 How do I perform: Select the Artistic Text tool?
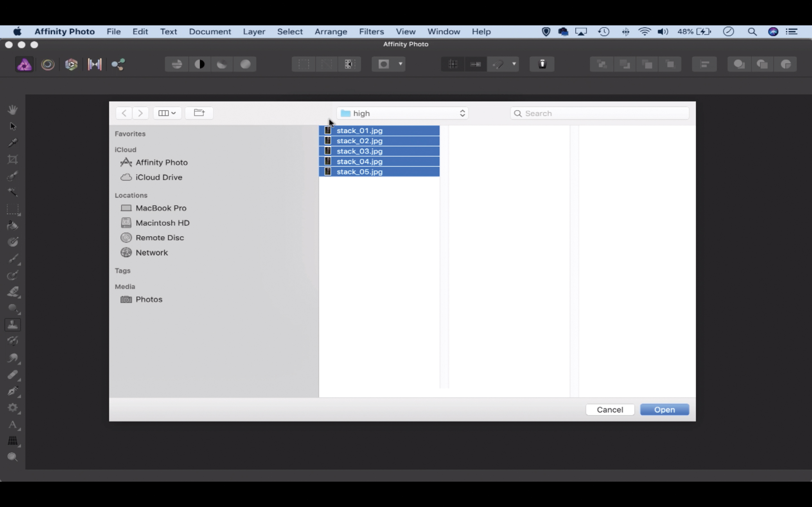tap(13, 425)
